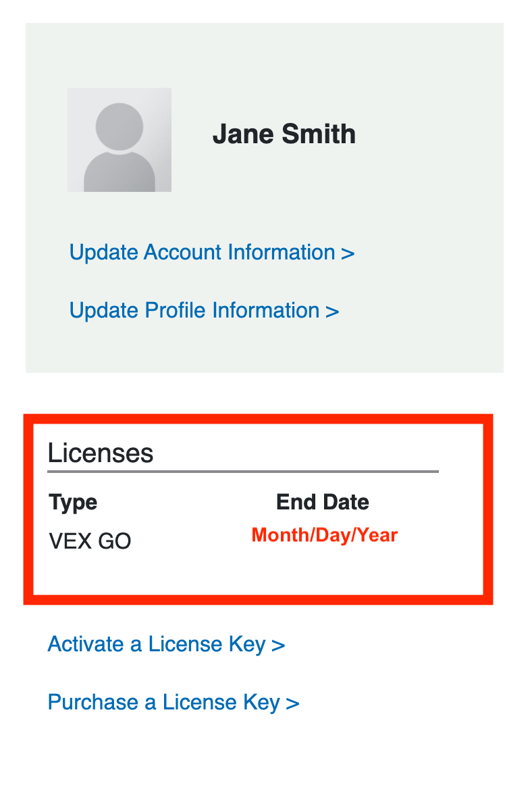This screenshot has width=532, height=804.
Task: Open the Purchase a License Key link
Action: pos(174,702)
